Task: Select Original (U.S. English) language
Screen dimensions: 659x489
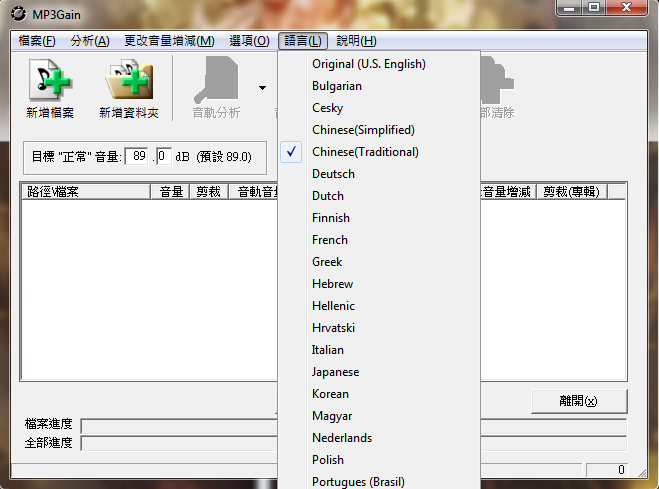Action: pyautogui.click(x=379, y=64)
